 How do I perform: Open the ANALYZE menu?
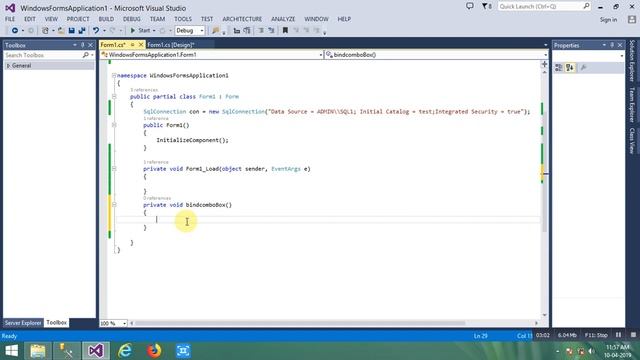[283, 19]
